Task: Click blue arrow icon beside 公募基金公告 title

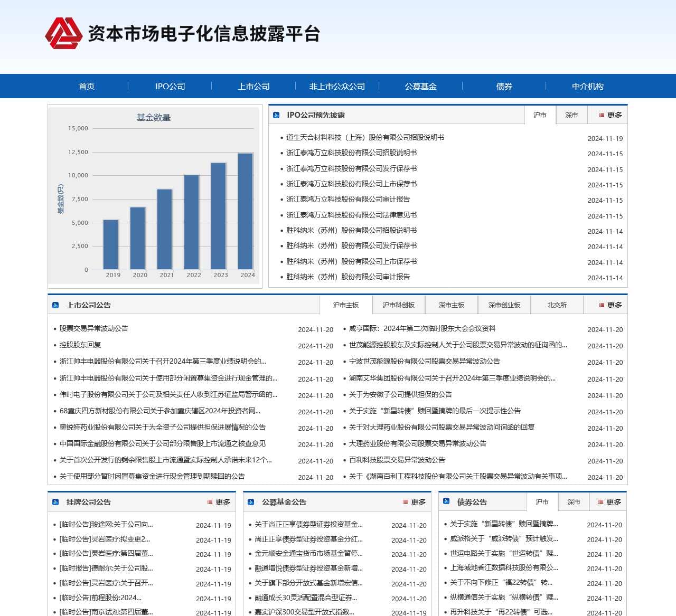Action: coord(250,502)
